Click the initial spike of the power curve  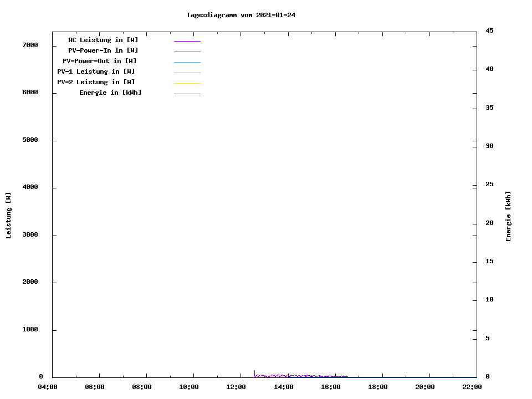[254, 372]
